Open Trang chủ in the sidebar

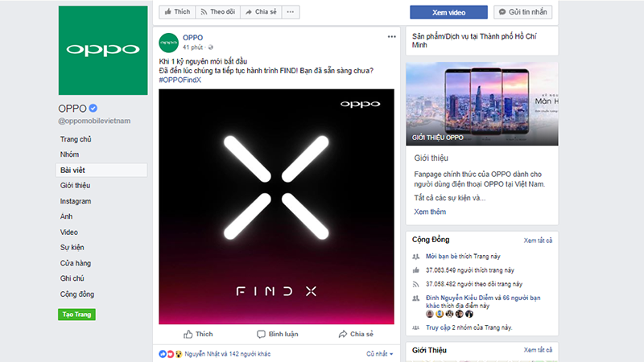point(75,139)
